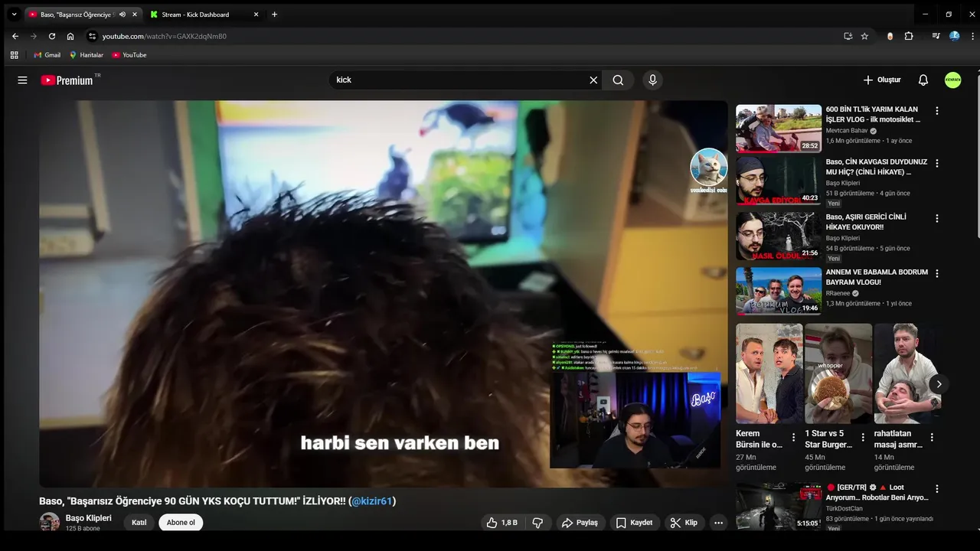This screenshot has height=551, width=980.
Task: Open 600 BİN TL'lik video thumbnail
Action: tap(779, 129)
